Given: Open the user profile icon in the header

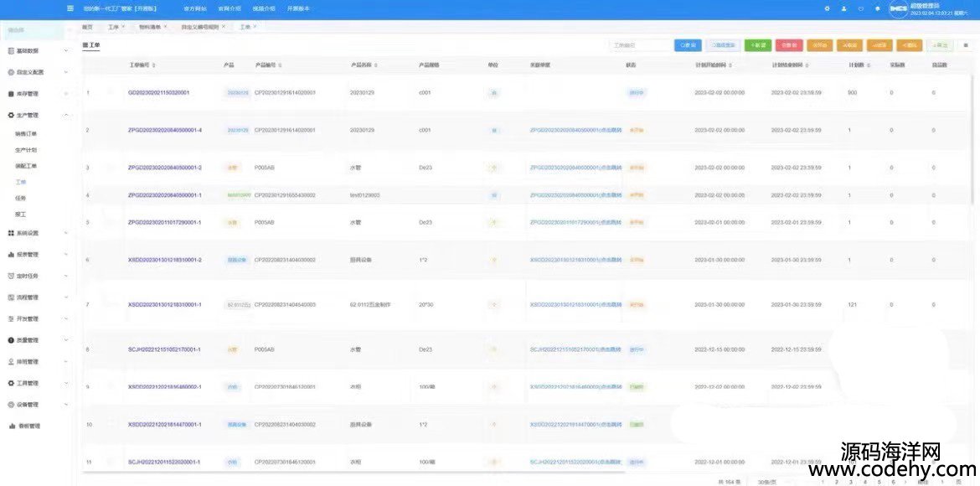Looking at the screenshot, I should (x=844, y=8).
